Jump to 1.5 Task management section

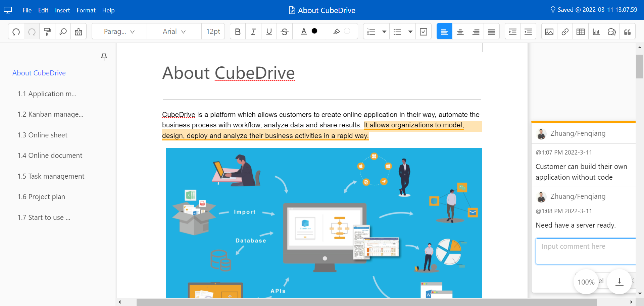[x=51, y=176]
